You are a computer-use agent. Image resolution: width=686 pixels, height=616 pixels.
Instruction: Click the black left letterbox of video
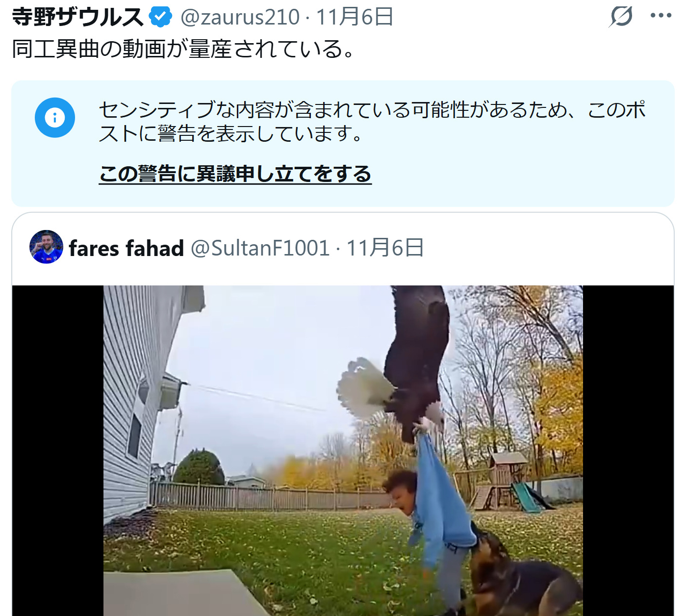coord(58,450)
